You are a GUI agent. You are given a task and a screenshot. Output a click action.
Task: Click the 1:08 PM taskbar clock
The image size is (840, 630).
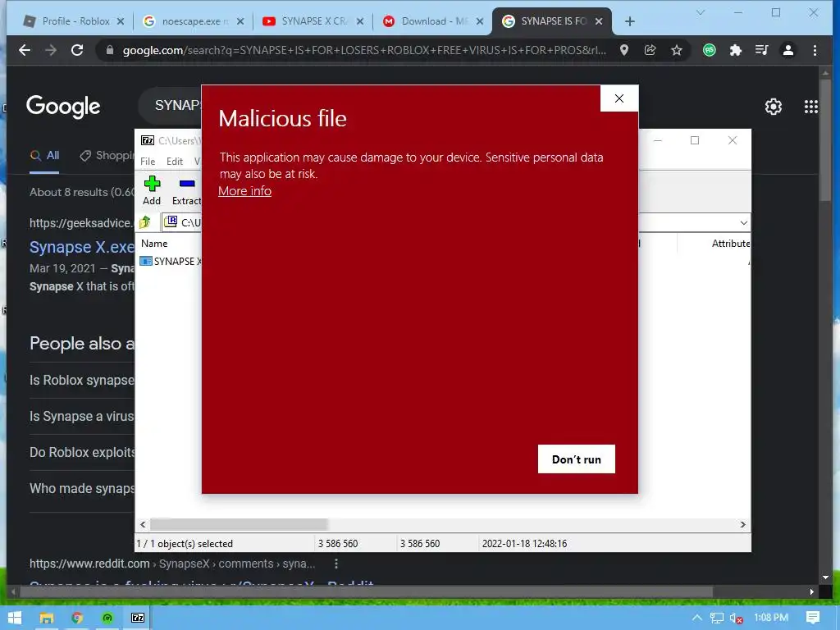[x=771, y=618]
